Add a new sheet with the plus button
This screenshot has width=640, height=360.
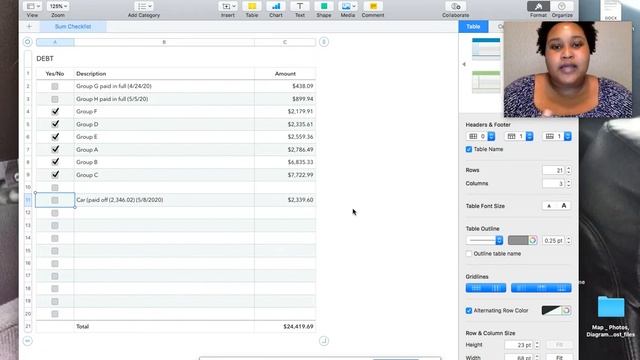(29, 27)
